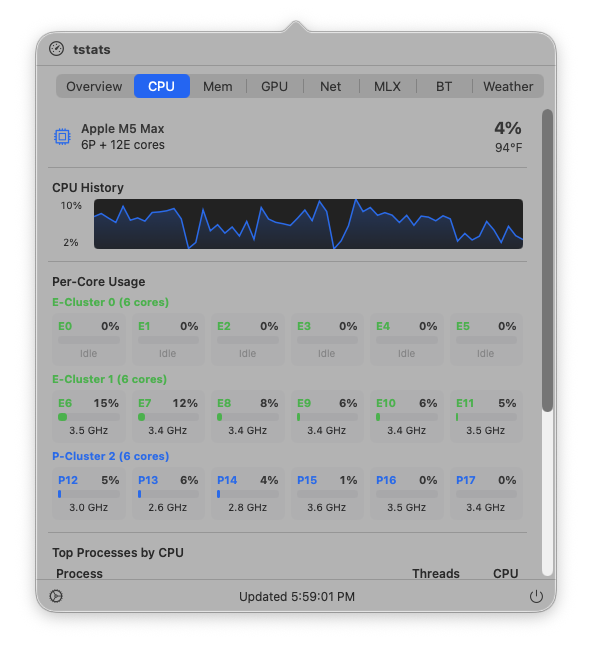Screen dimensions: 592x652
Task: Click the power quit icon
Action: coord(536,596)
